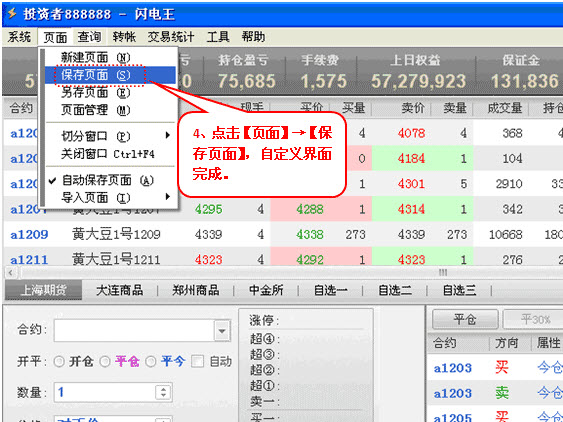
Task: Click the 上日权益 57,279,923 figure
Action: [x=418, y=81]
